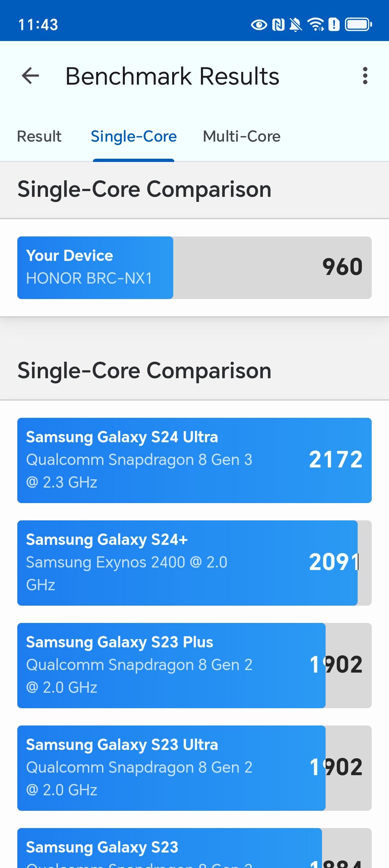
Task: Switch to the Multi-Core tab
Action: (242, 137)
